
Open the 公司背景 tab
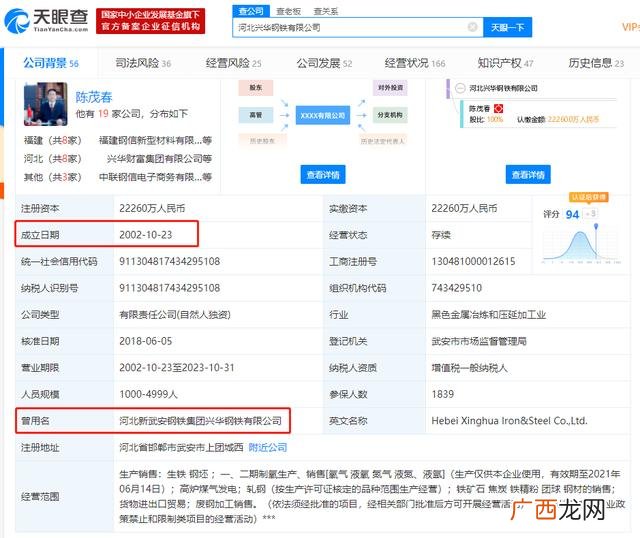[51, 63]
